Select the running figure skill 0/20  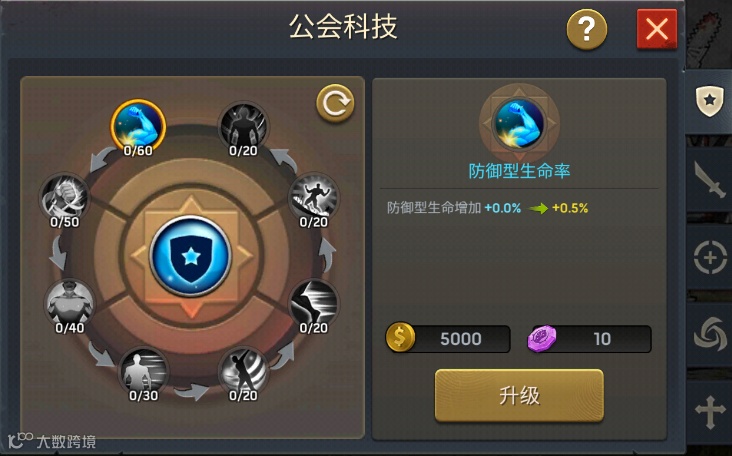click(313, 198)
